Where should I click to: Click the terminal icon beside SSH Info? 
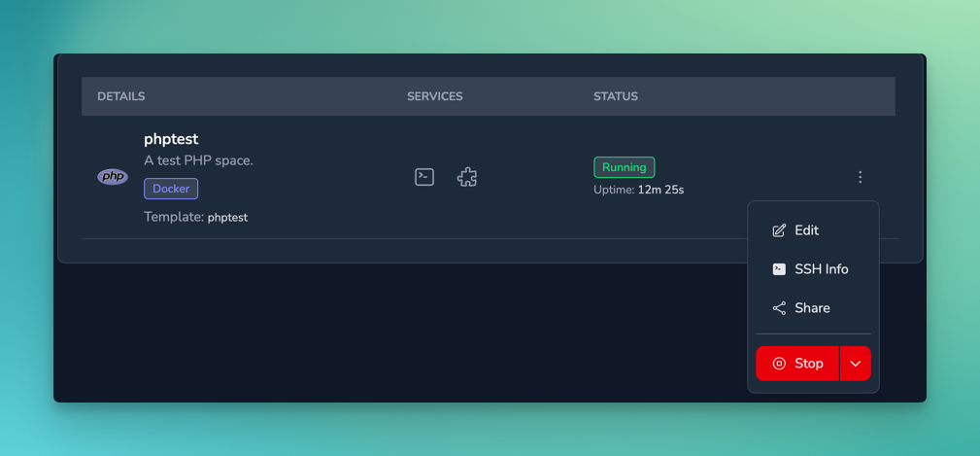tap(779, 269)
